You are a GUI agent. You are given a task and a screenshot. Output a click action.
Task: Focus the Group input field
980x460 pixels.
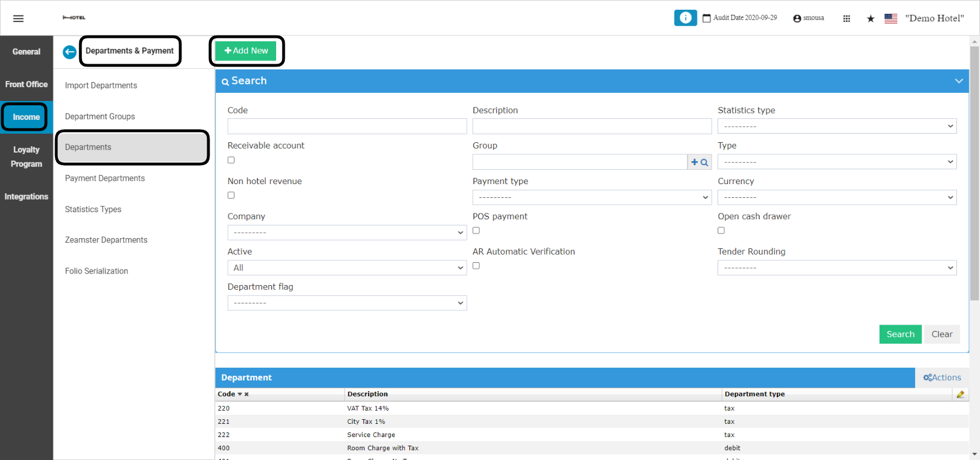pos(580,162)
